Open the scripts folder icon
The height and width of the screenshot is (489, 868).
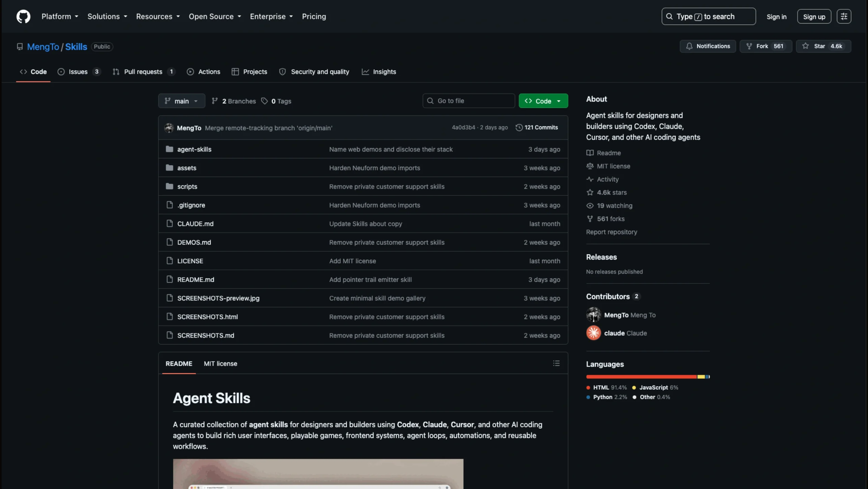coord(170,186)
